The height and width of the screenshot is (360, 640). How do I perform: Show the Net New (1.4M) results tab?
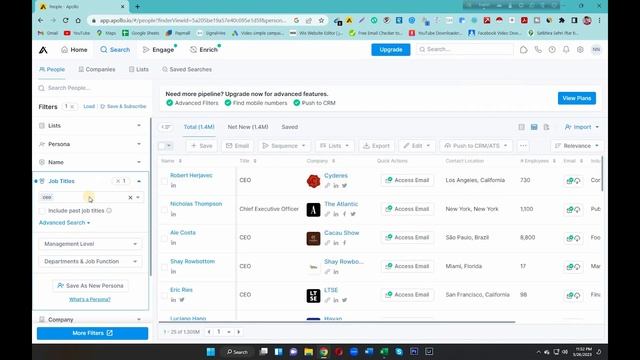tap(248, 127)
